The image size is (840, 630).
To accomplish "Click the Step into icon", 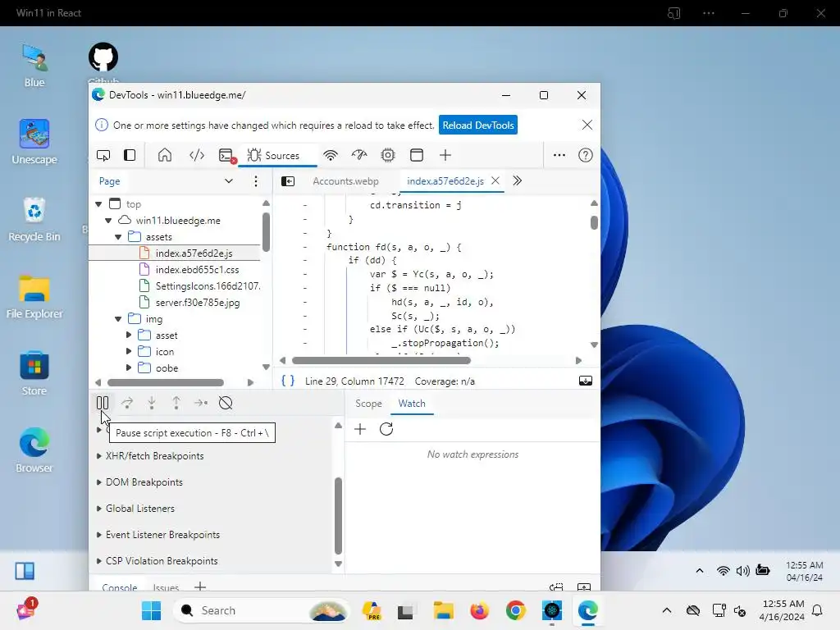I will click(152, 403).
